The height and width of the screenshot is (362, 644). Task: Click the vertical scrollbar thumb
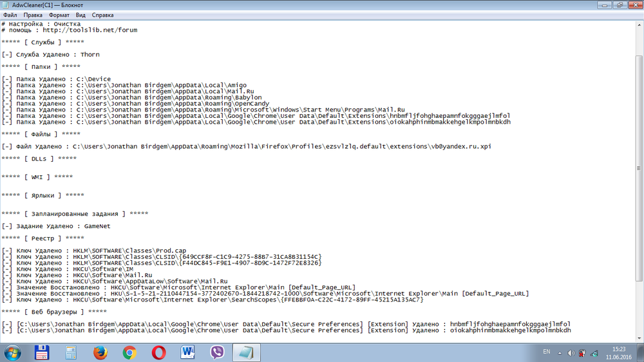click(x=639, y=169)
